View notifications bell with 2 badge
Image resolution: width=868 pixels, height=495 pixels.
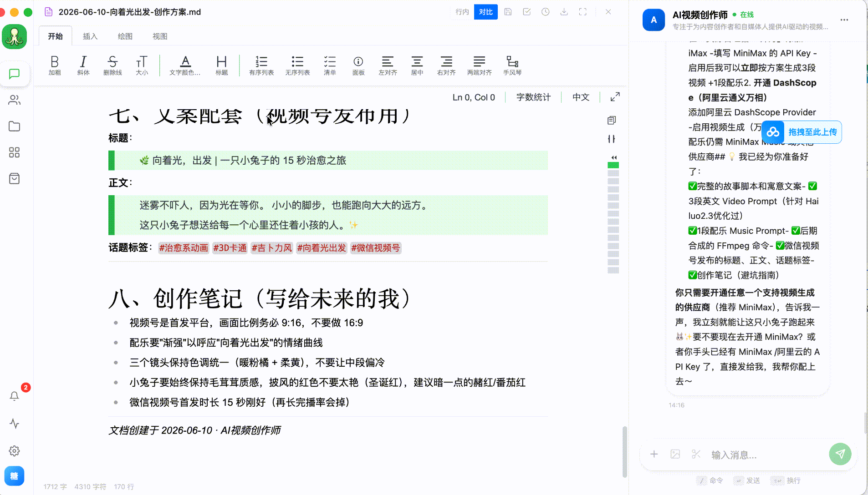click(x=15, y=396)
